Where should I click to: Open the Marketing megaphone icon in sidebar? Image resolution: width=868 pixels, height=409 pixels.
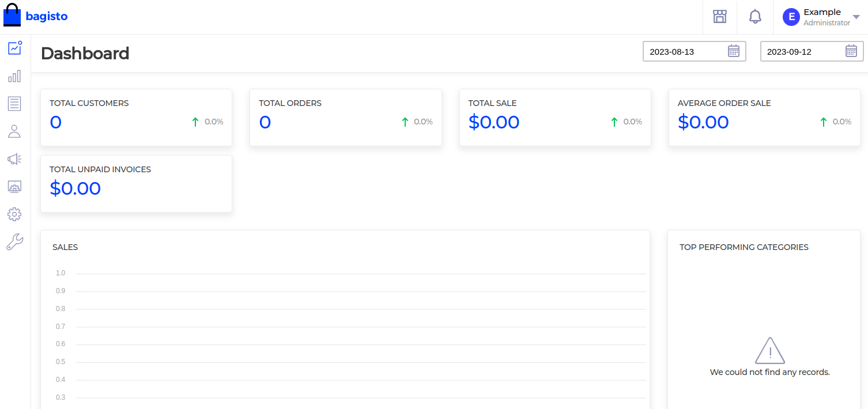coord(14,159)
